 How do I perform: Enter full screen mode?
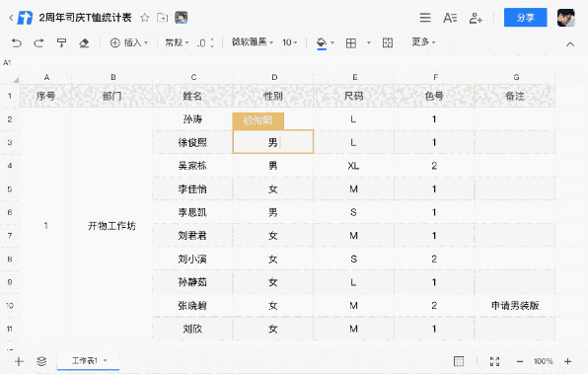tap(494, 361)
